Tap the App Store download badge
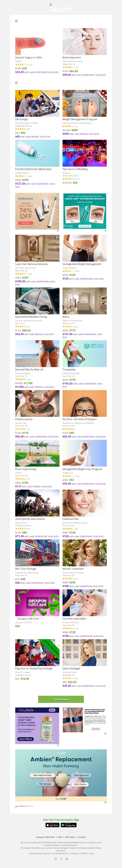 coord(52,825)
